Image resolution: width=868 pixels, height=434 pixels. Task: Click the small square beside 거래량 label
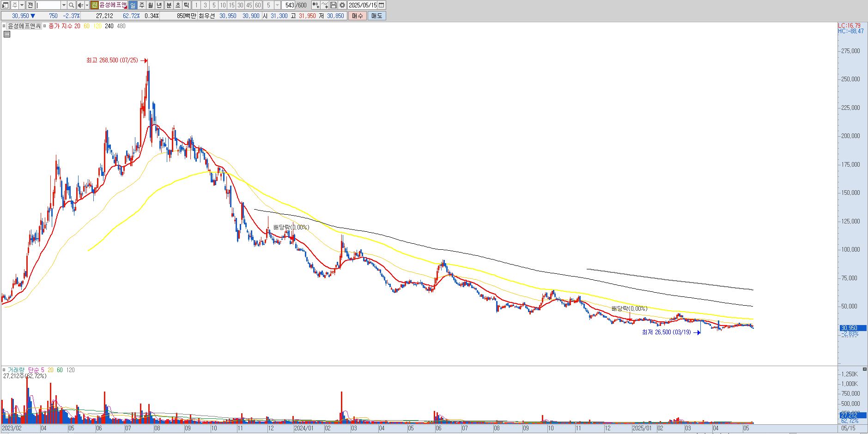(5, 370)
